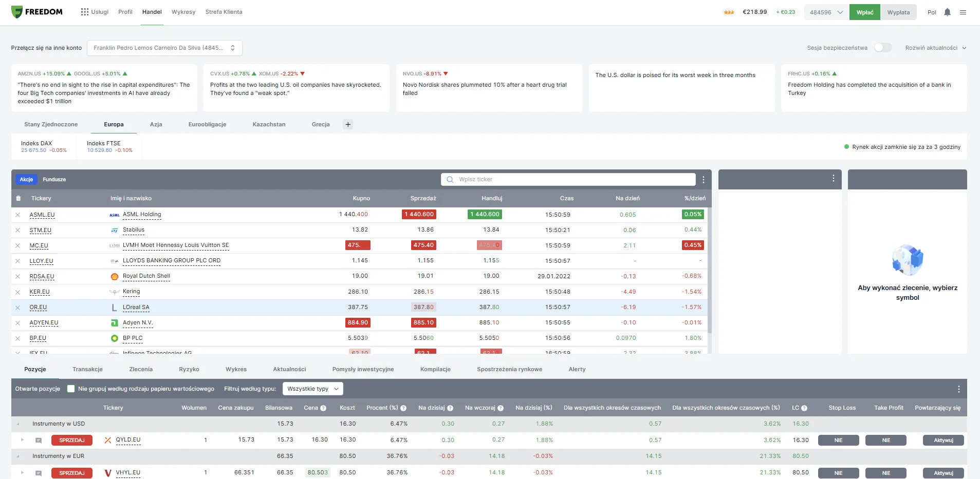Remove LLOY.EU from the watchlist
This screenshot has height=479, width=980.
tap(18, 261)
